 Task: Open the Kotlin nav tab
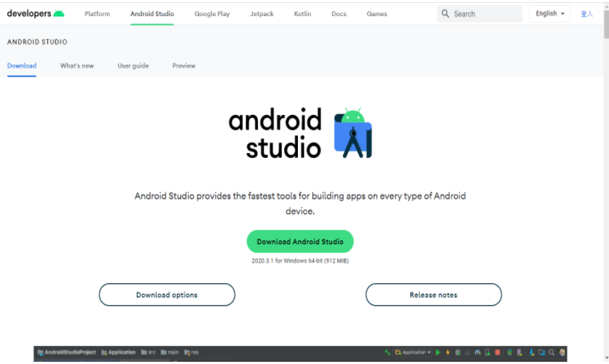tap(302, 14)
